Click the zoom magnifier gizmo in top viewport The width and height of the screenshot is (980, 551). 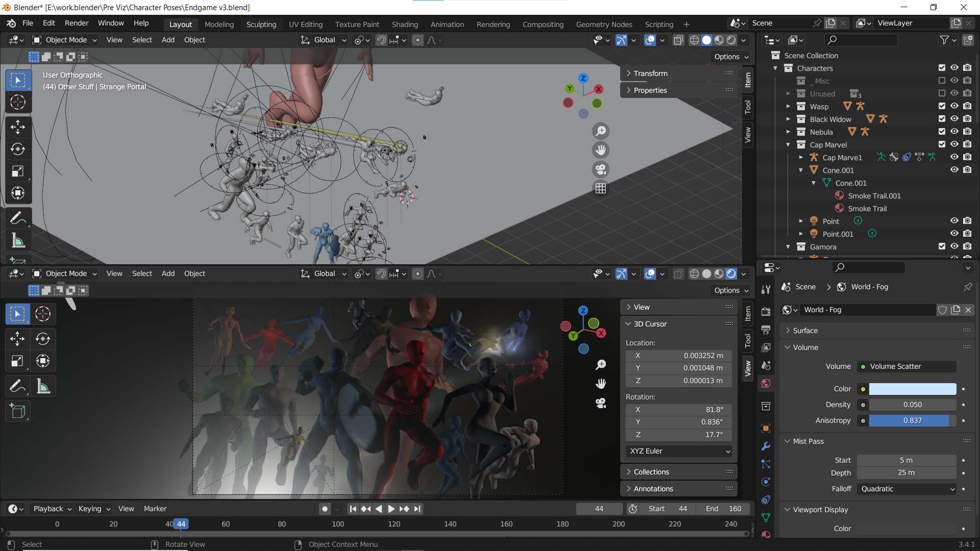point(601,131)
